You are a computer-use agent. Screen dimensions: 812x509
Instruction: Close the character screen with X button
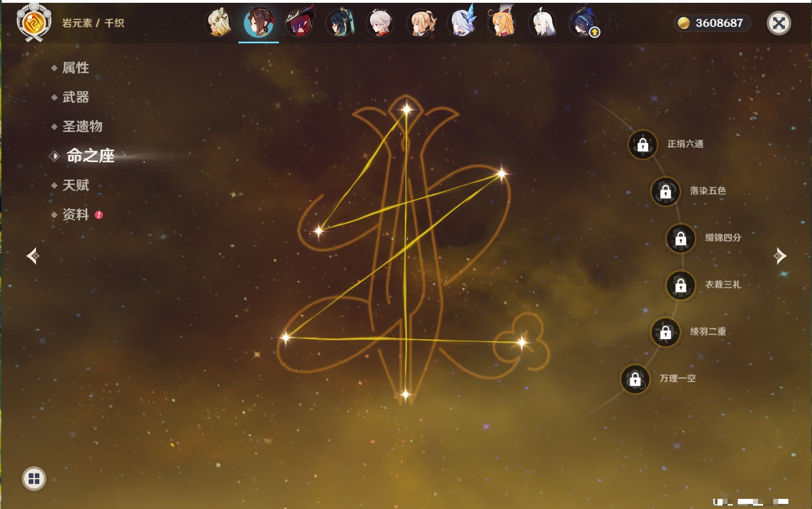(x=779, y=23)
